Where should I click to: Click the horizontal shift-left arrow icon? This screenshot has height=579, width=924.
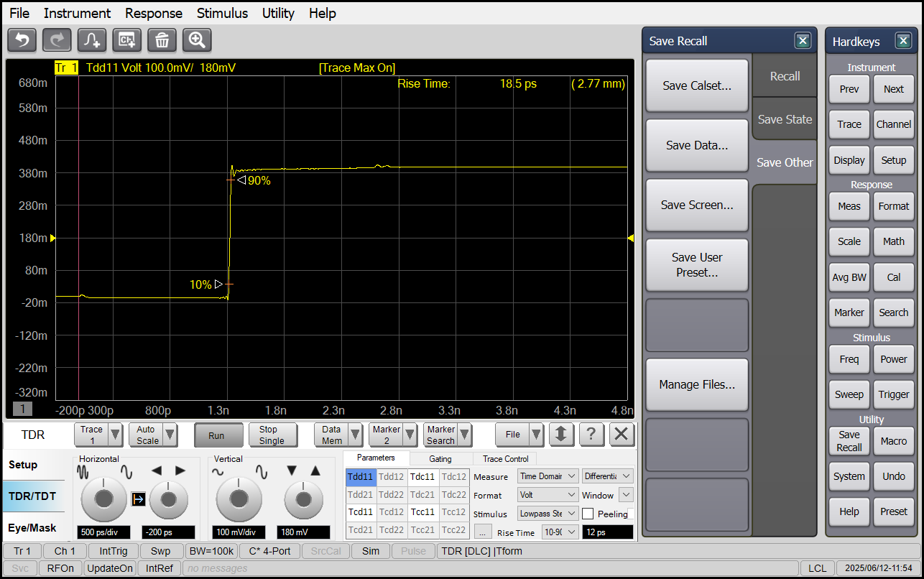(x=157, y=471)
